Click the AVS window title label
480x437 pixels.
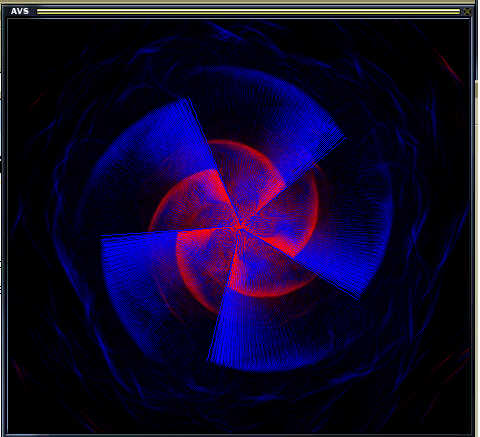[20, 11]
